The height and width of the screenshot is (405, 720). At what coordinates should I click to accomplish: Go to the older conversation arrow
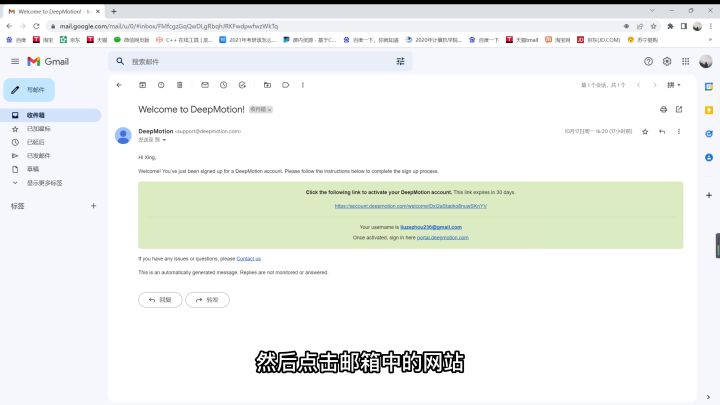pos(655,85)
